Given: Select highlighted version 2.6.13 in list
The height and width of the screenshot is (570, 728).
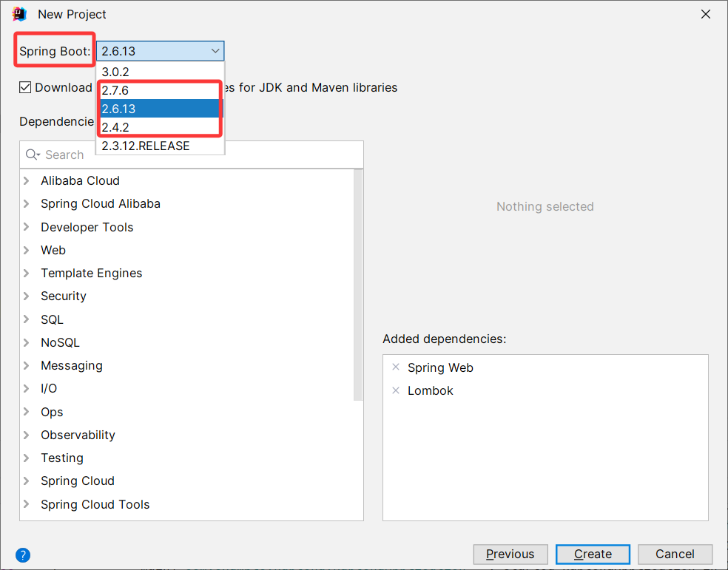Looking at the screenshot, I should coord(161,109).
